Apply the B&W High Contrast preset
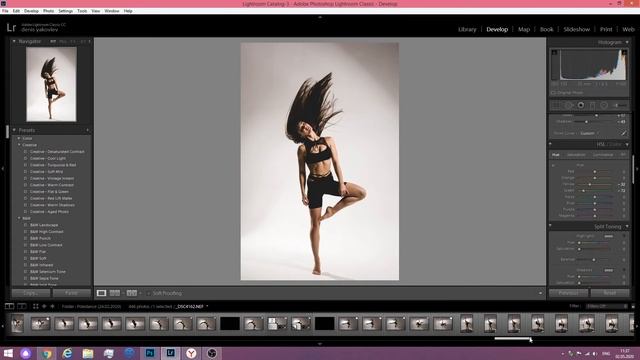 coord(47,232)
